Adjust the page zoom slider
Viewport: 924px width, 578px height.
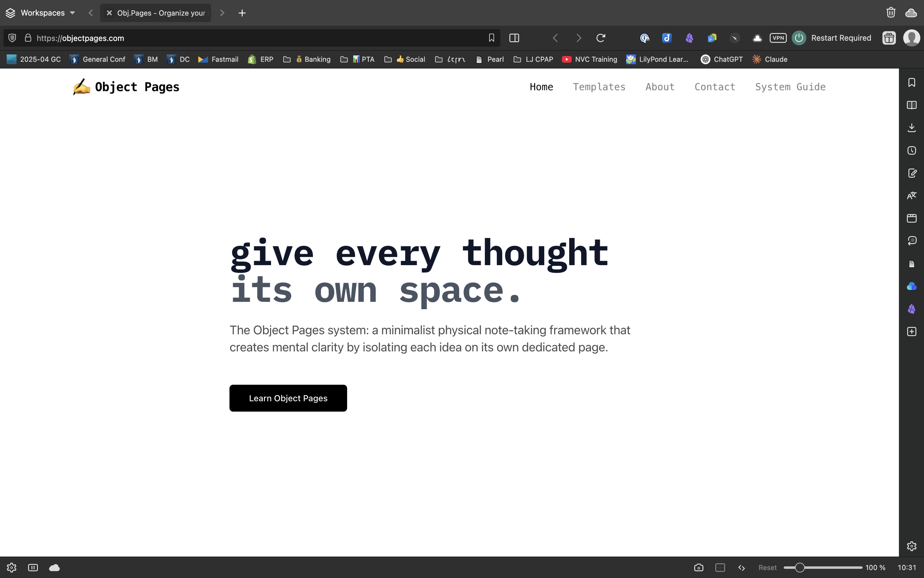point(823,567)
